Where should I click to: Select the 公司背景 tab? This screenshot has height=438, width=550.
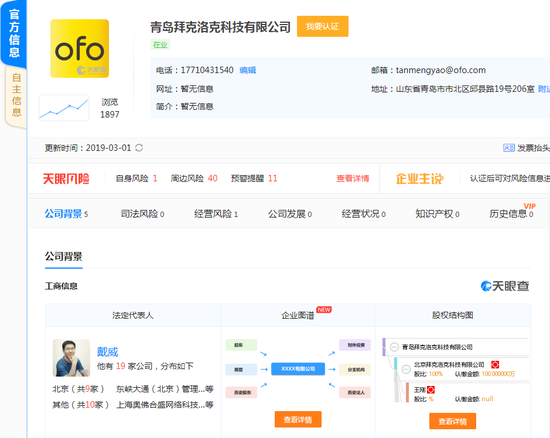[x=66, y=214]
